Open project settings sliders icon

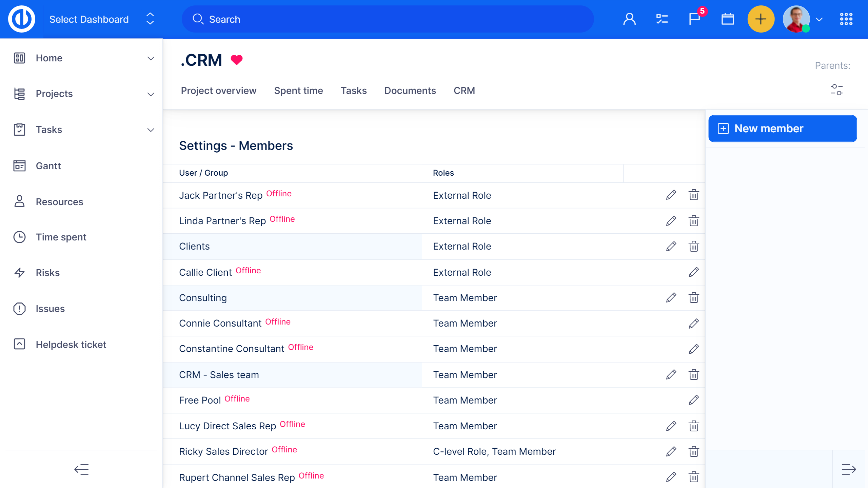836,90
